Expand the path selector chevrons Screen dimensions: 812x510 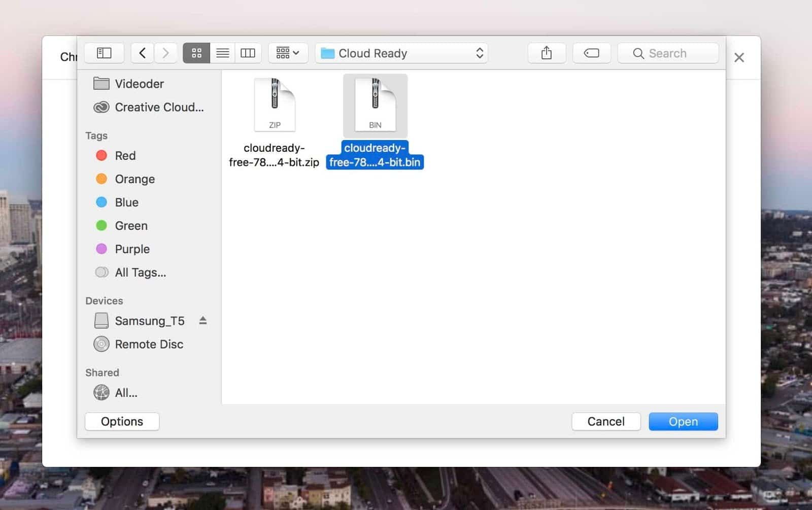(x=479, y=53)
